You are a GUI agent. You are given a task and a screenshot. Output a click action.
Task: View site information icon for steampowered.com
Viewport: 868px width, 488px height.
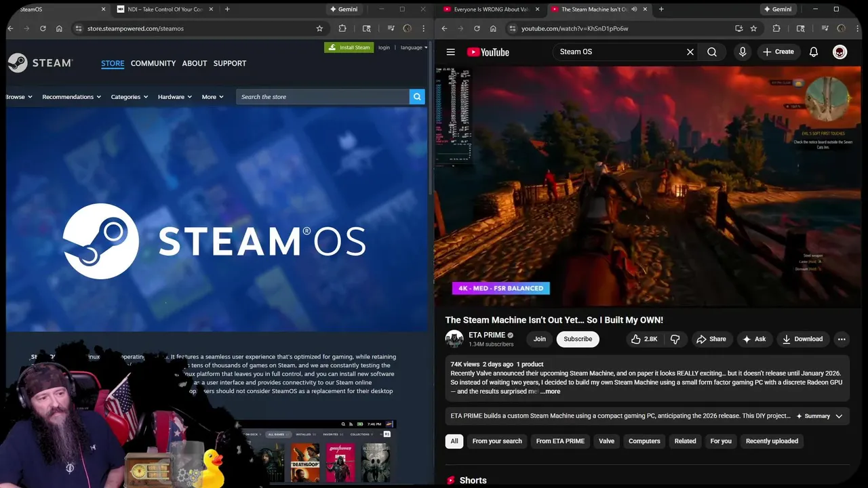point(79,28)
